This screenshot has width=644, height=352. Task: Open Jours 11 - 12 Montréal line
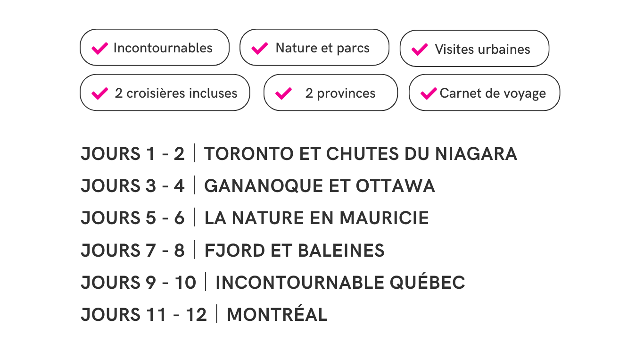[x=204, y=314]
